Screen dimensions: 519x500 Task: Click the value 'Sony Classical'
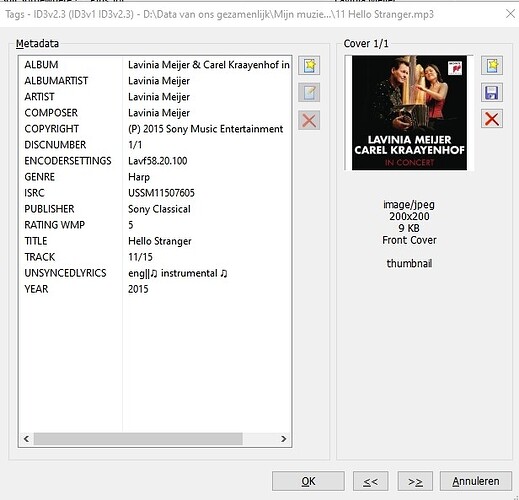159,209
